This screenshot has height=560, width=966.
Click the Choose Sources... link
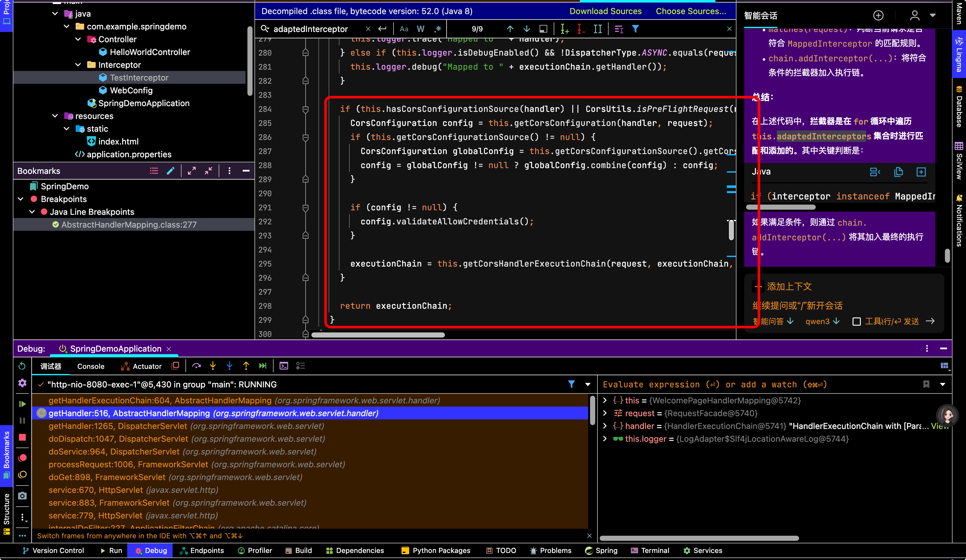point(691,11)
